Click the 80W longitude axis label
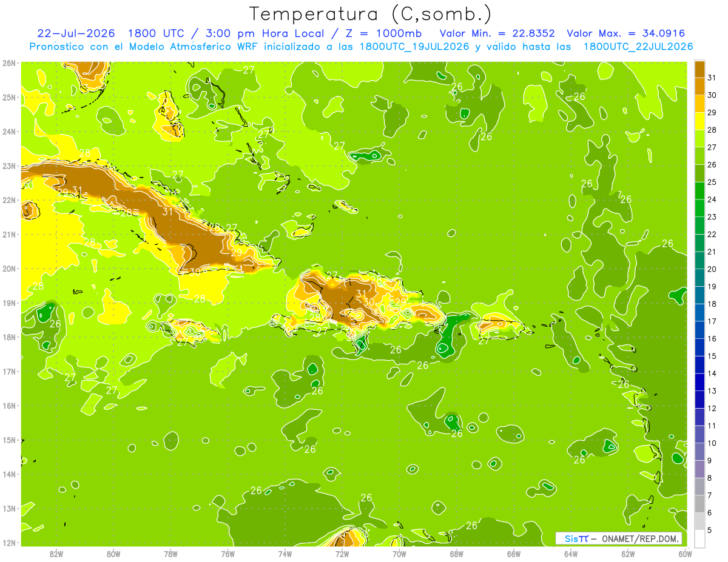The width and height of the screenshot is (728, 562). (x=113, y=554)
